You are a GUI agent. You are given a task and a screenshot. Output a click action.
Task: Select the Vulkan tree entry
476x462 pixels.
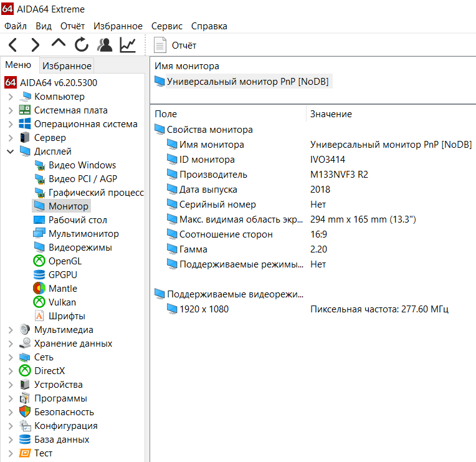point(62,302)
